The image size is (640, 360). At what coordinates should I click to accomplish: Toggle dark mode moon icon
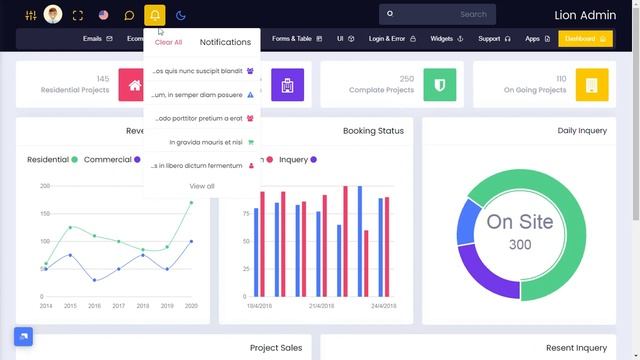tap(180, 16)
